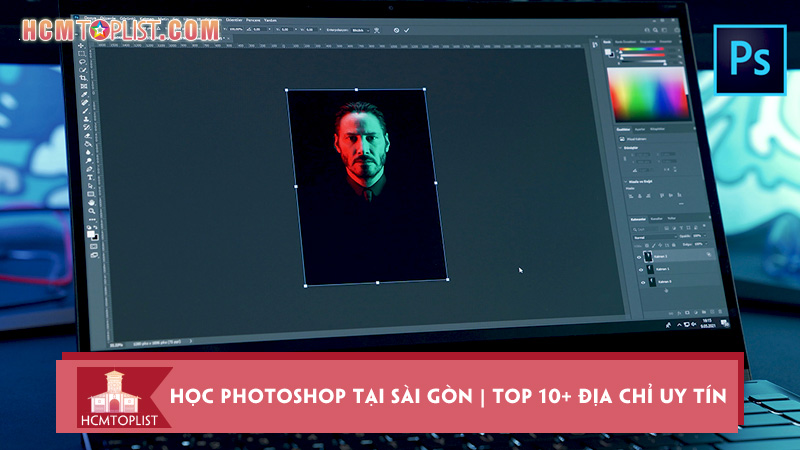Commit the transform with the checkmark
This screenshot has height=450, width=800.
click(x=407, y=30)
